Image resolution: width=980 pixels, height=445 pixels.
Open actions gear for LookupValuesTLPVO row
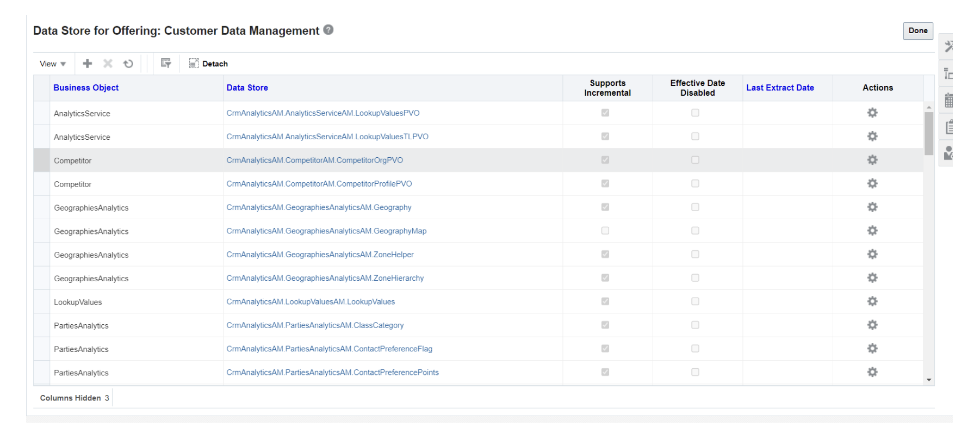[872, 136]
